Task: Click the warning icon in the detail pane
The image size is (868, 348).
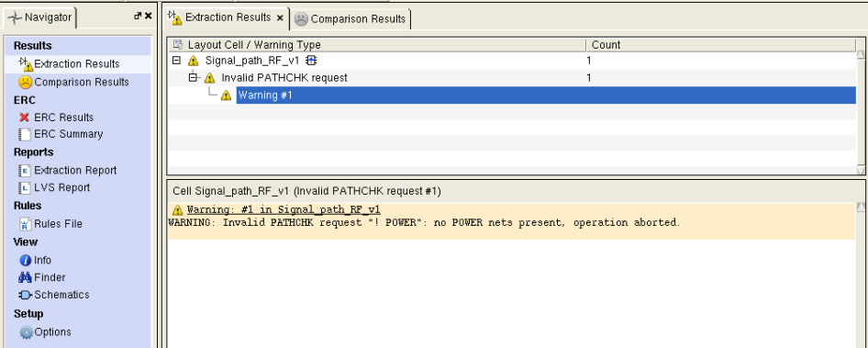Action: [177, 210]
